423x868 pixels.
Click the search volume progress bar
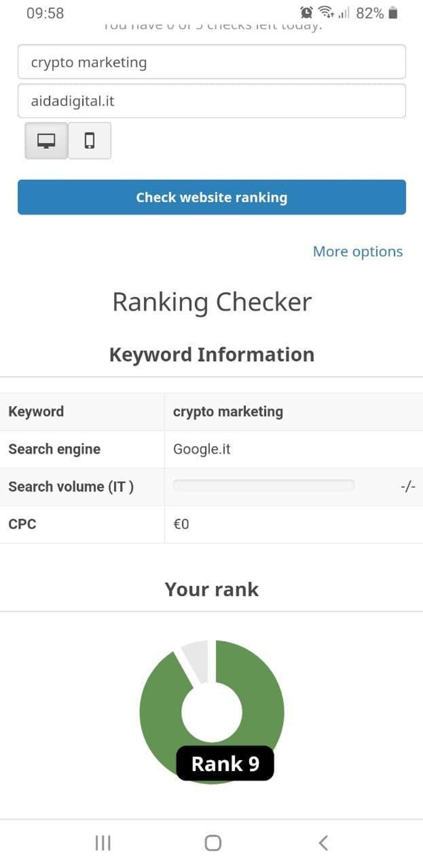(x=264, y=486)
